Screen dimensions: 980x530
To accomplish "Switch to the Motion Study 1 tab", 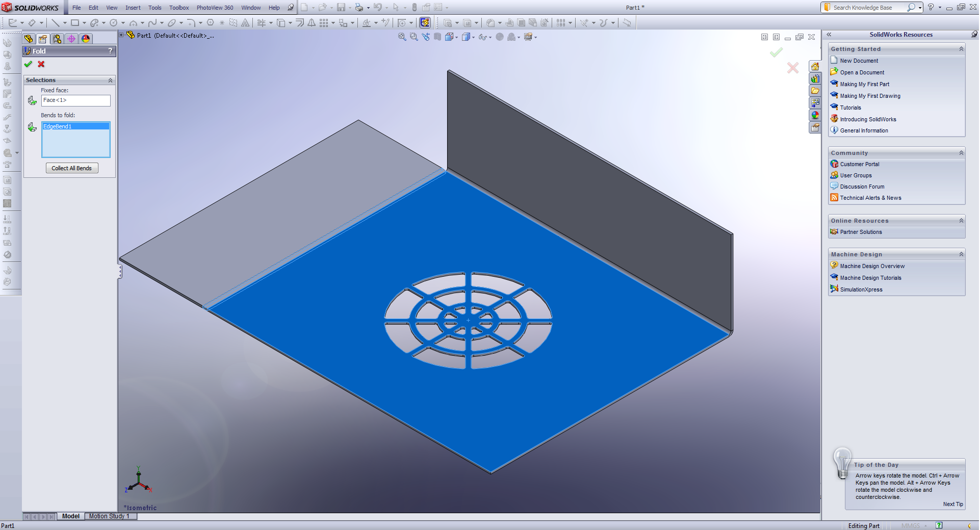I will click(109, 516).
